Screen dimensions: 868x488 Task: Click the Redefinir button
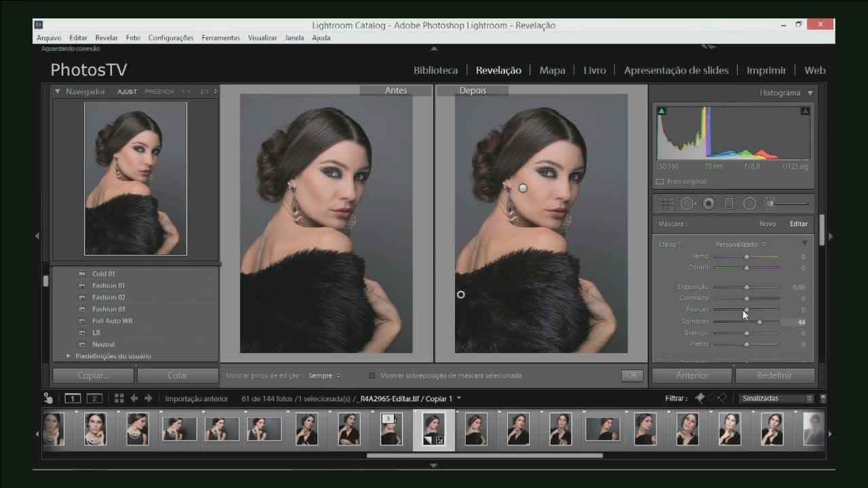(774, 375)
